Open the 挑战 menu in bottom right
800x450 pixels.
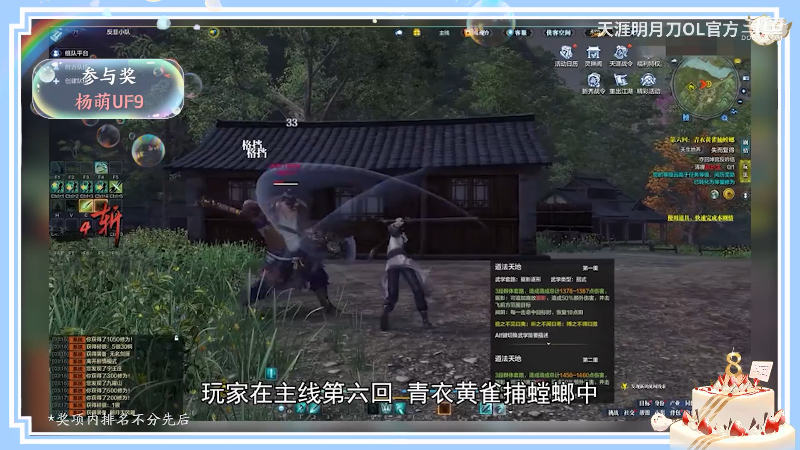coord(613,413)
